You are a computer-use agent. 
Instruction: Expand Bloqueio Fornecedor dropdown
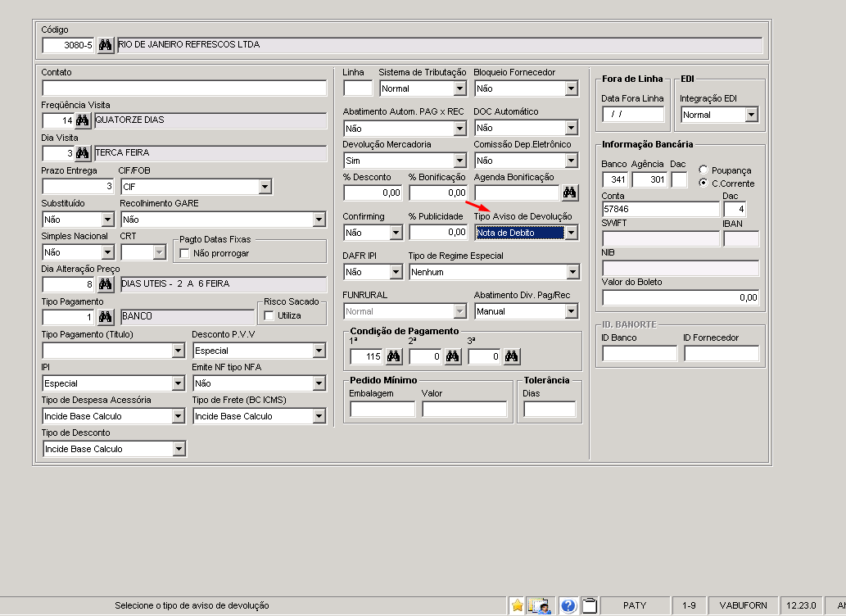point(572,88)
